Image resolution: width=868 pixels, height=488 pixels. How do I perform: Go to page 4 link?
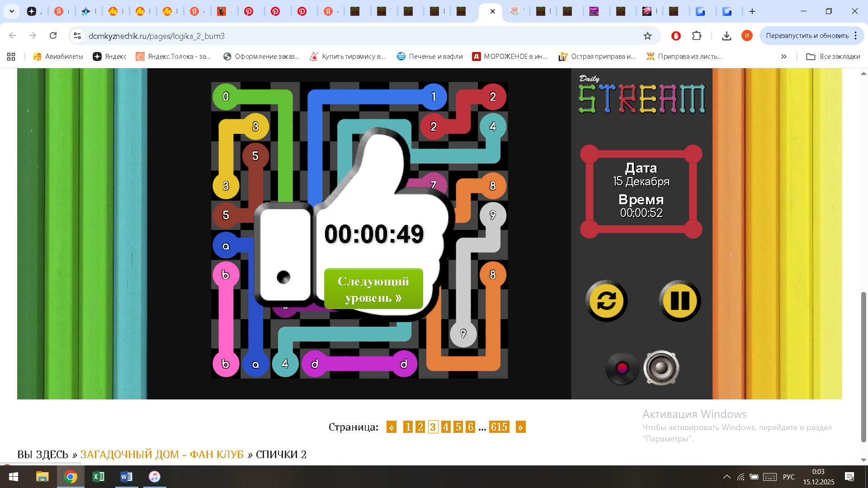coord(445,427)
